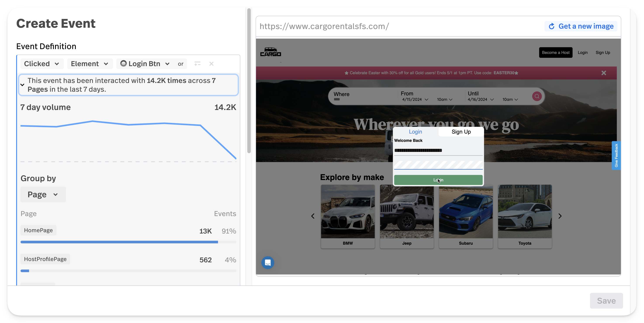
Task: Open the From date 4/15/2024 dropdown
Action: [415, 100]
